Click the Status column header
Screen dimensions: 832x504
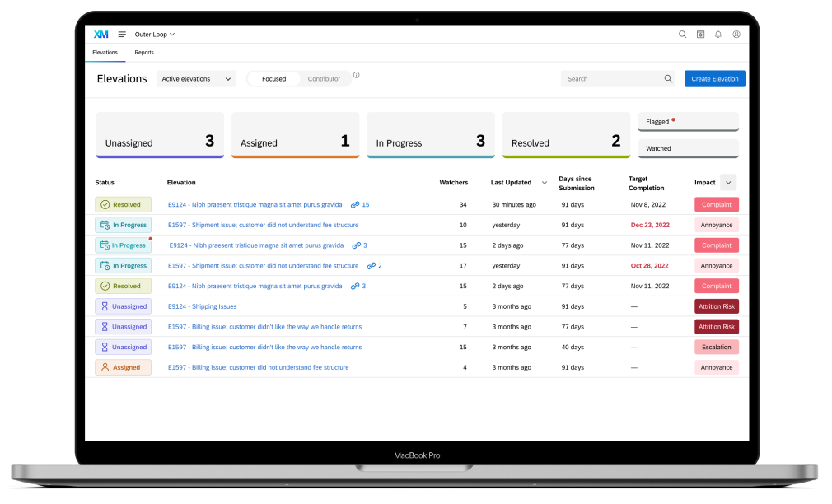pos(105,183)
